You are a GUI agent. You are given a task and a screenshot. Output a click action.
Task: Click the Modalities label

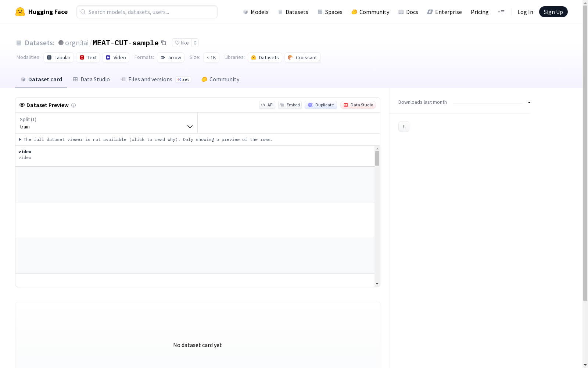pyautogui.click(x=28, y=57)
